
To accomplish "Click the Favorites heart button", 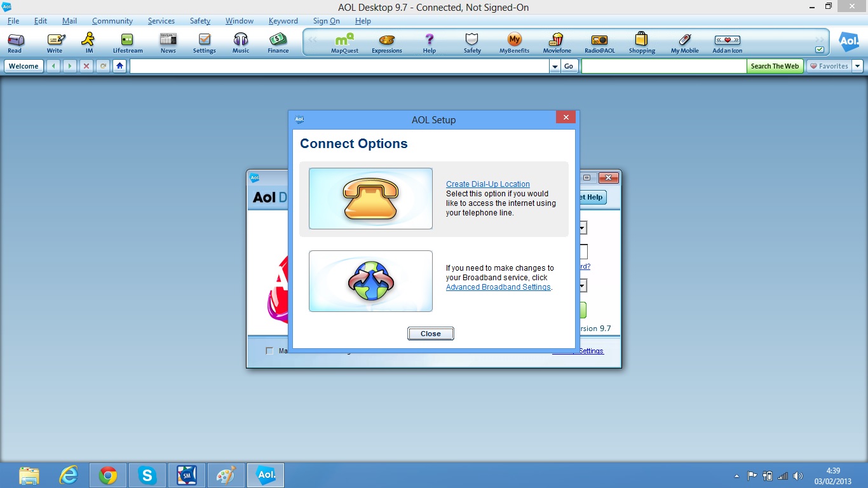I will [829, 66].
